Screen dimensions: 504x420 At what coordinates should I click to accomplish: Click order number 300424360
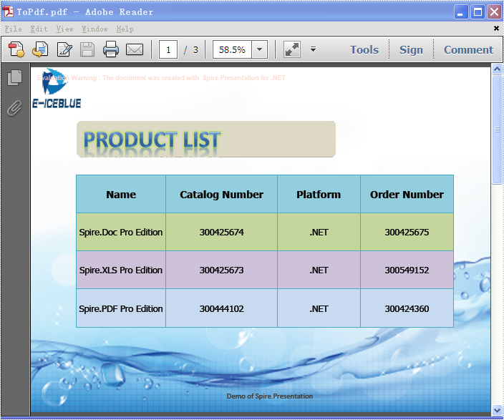407,308
